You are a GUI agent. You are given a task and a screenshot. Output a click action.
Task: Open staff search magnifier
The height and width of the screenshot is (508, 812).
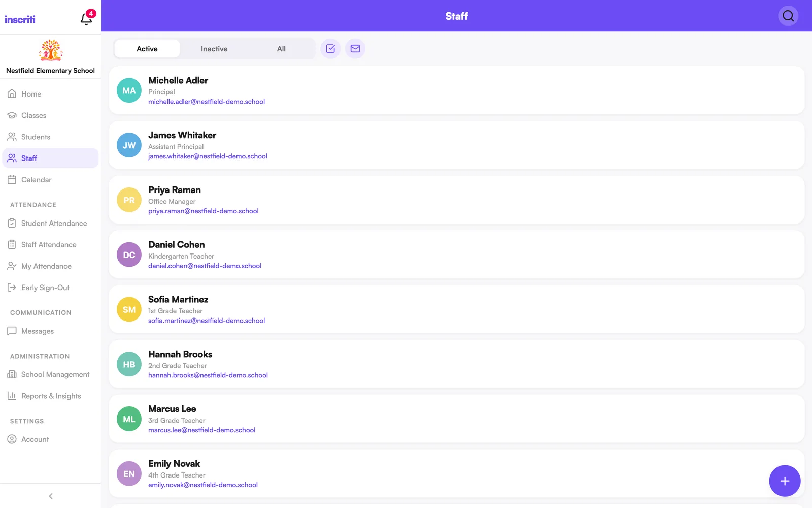[788, 16]
